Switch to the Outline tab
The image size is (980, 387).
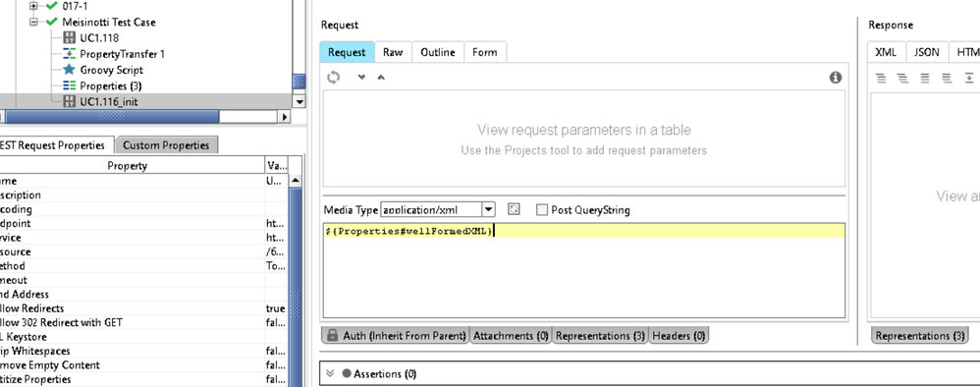point(438,52)
